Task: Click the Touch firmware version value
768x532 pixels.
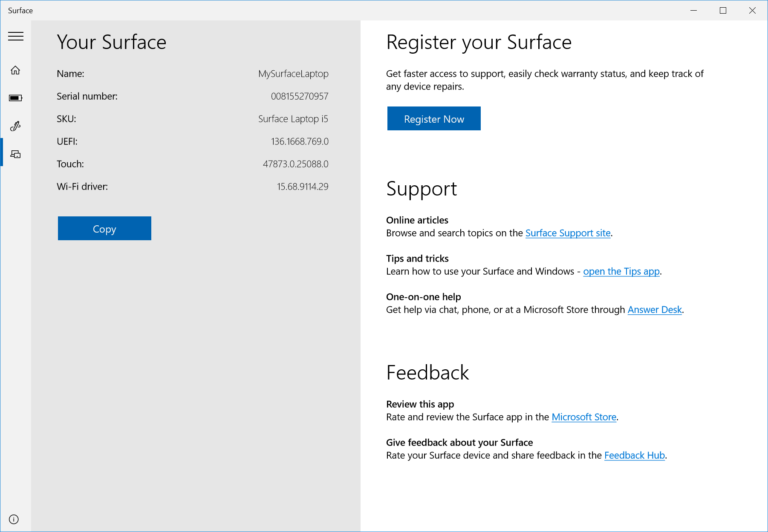Action: (x=295, y=164)
